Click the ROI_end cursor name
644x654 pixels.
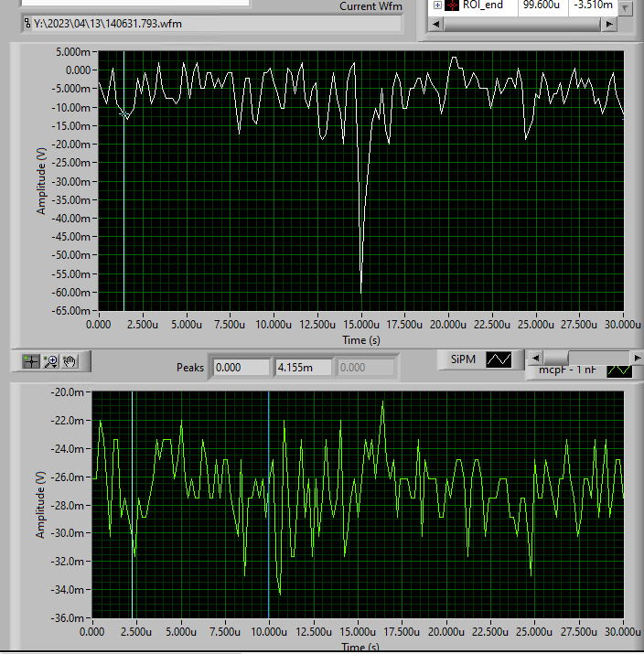483,5
